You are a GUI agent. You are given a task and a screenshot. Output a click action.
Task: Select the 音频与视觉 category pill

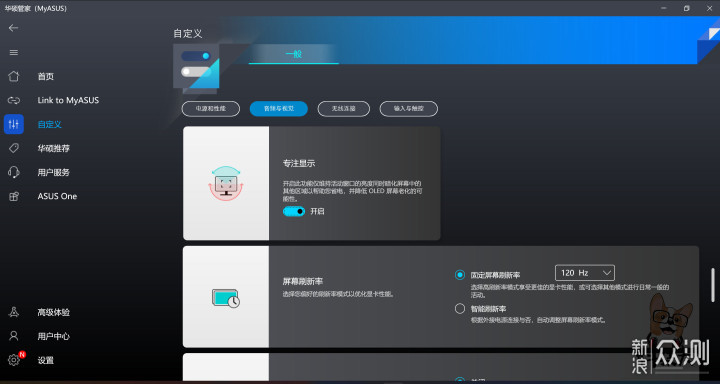[279, 109]
